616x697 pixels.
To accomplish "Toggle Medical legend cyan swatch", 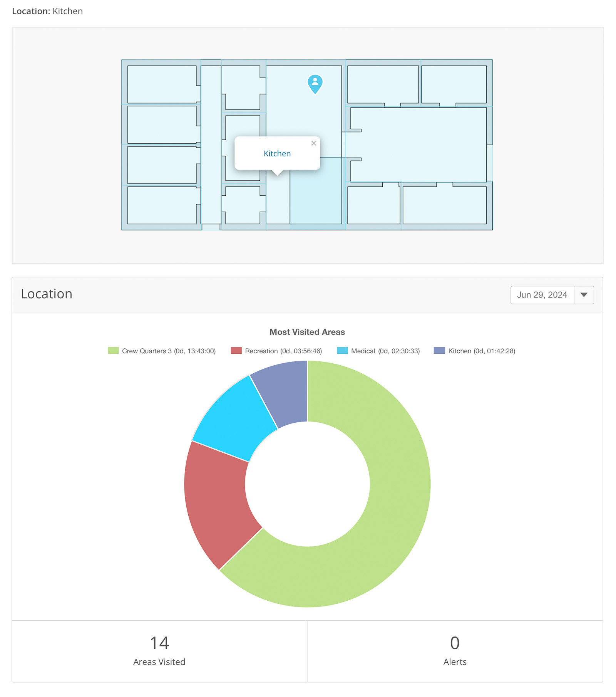I will 342,351.
